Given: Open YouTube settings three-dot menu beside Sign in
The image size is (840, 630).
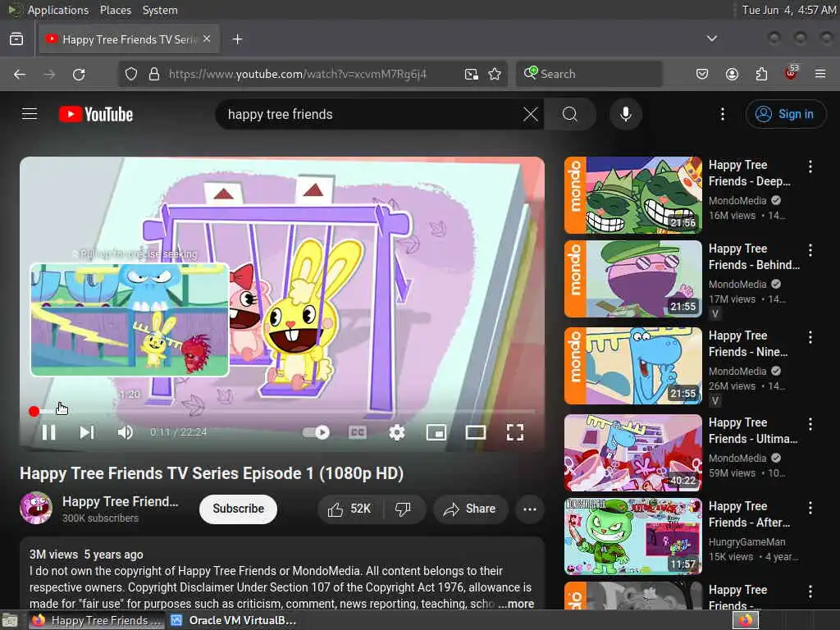Looking at the screenshot, I should coord(723,114).
